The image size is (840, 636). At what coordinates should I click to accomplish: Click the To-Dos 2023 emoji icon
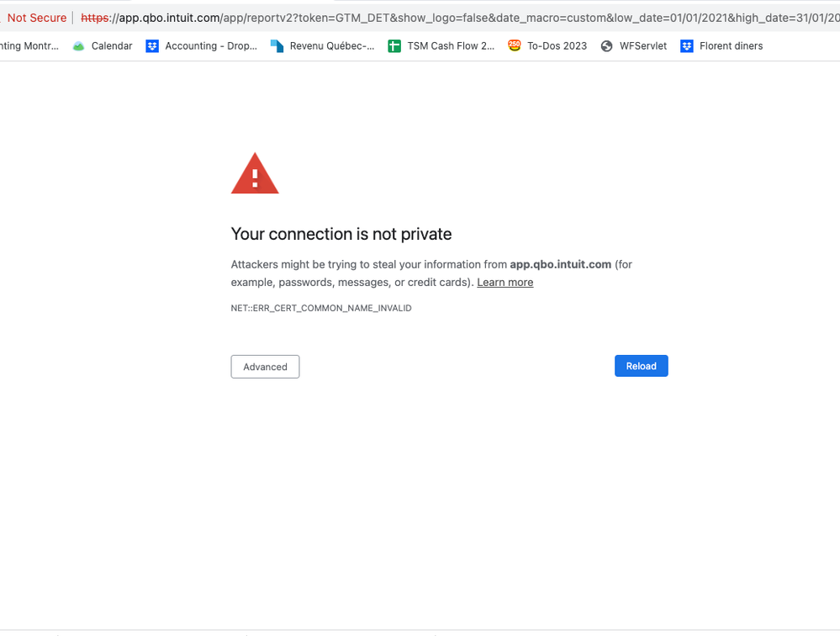[x=515, y=46]
